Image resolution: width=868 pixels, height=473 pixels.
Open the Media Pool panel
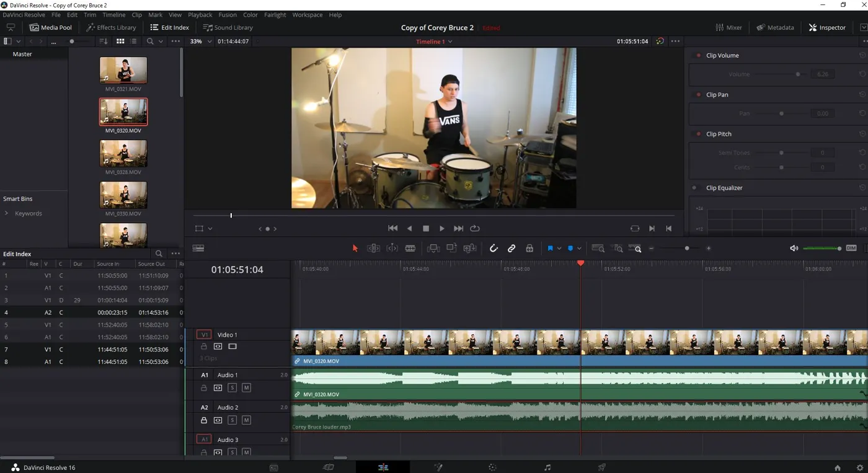(51, 27)
